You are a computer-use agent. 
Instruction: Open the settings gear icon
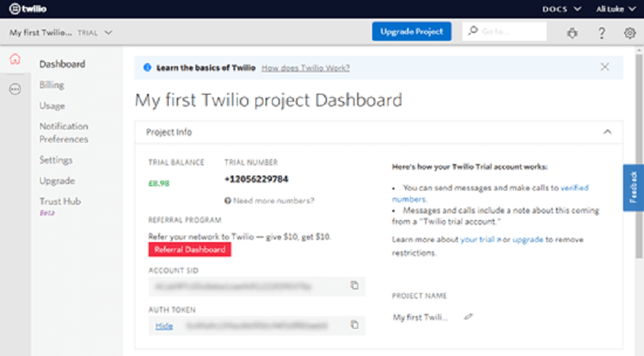(630, 32)
